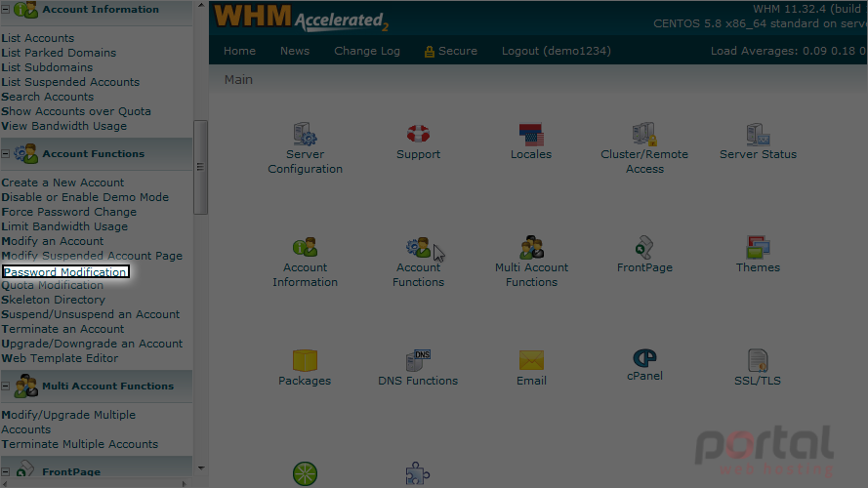Open the SSL/TLS certificate icon
This screenshot has width=868, height=488.
point(758,360)
